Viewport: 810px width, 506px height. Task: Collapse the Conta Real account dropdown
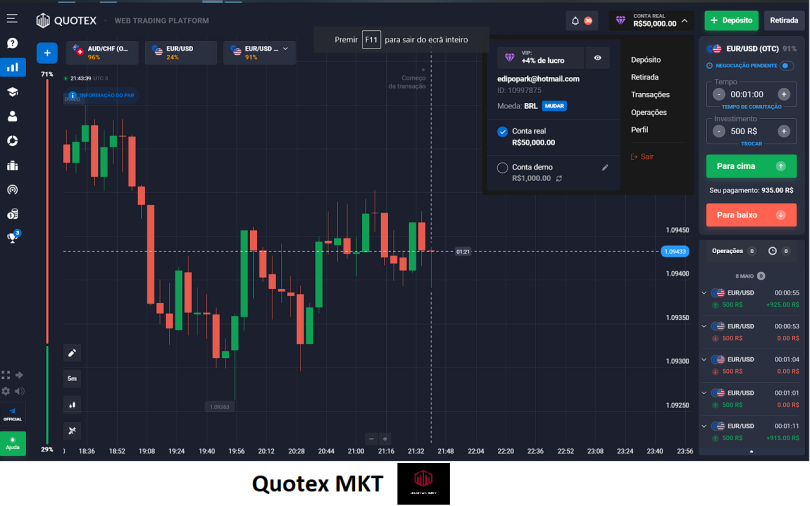tap(685, 20)
